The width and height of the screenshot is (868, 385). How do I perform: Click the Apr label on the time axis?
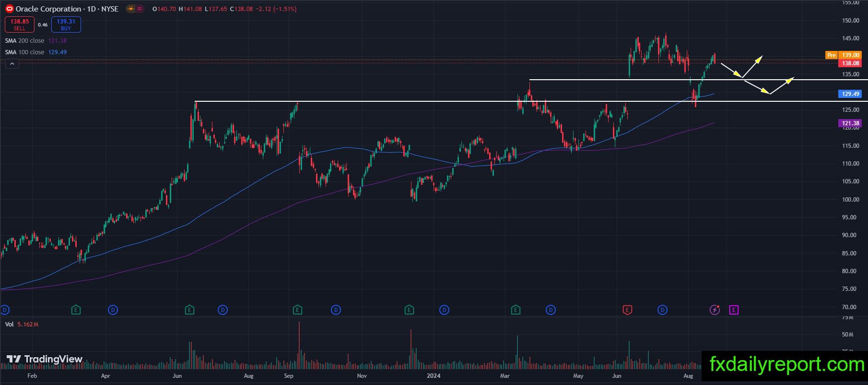[x=106, y=375]
